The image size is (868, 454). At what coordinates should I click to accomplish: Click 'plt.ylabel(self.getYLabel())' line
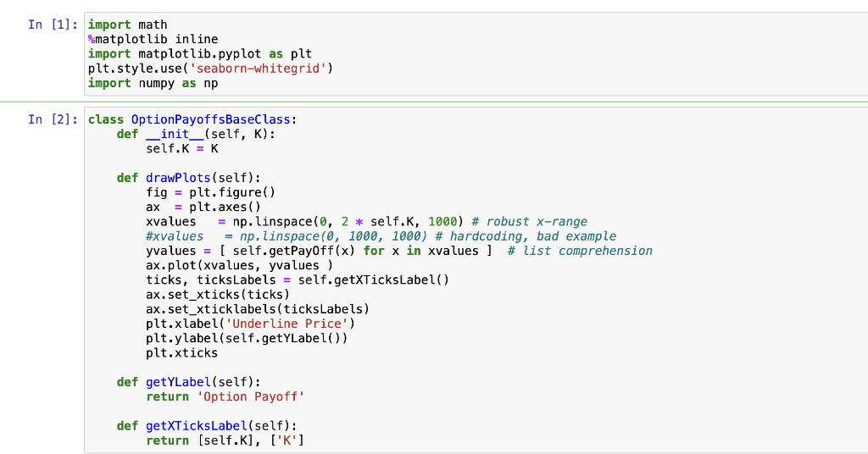(247, 339)
